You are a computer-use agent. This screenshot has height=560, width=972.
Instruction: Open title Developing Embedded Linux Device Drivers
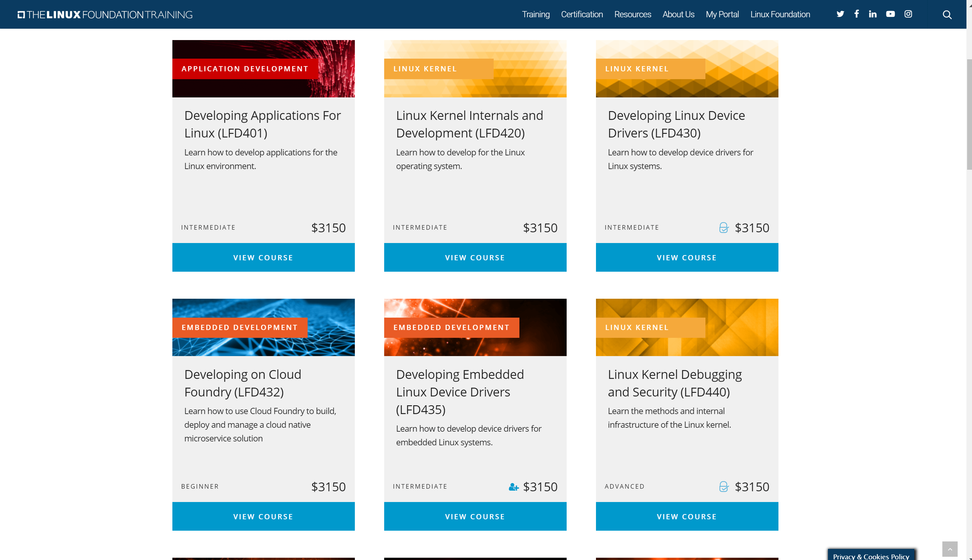pos(460,392)
